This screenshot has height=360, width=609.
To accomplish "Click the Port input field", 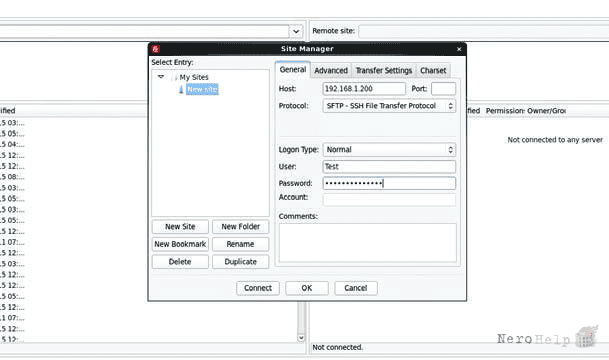I will point(443,89).
